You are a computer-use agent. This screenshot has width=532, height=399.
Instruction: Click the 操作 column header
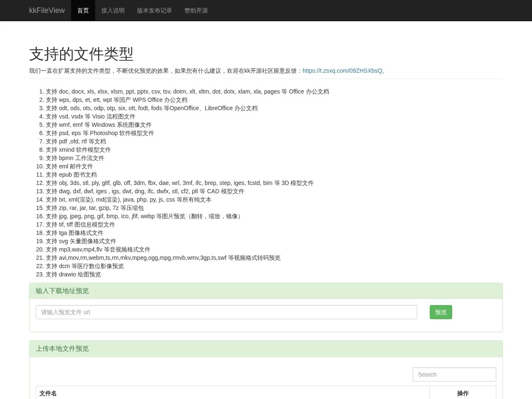(x=463, y=393)
